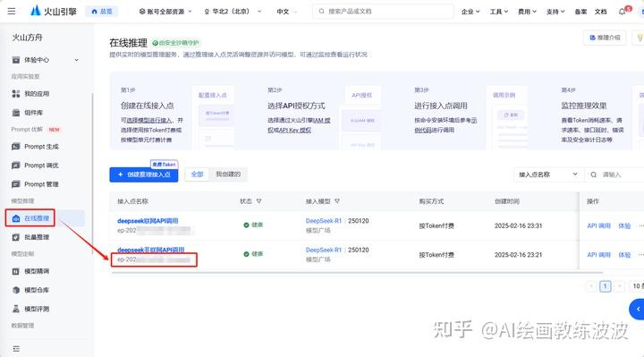Open the deepseek联网API调用 endpoint link
The height and width of the screenshot is (357, 644).
point(148,221)
